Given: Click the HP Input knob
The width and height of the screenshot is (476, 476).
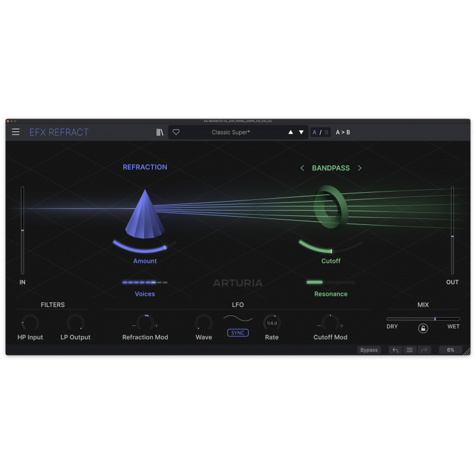Looking at the screenshot, I should 30,322.
